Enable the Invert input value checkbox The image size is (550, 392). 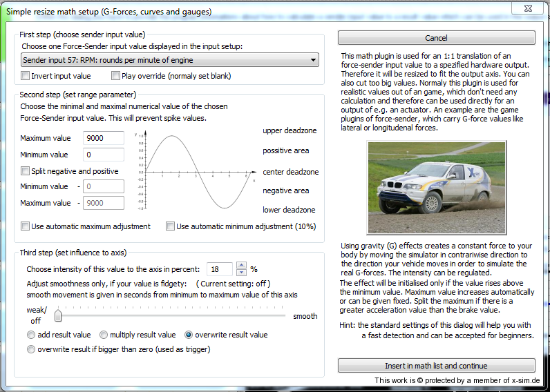(26, 76)
